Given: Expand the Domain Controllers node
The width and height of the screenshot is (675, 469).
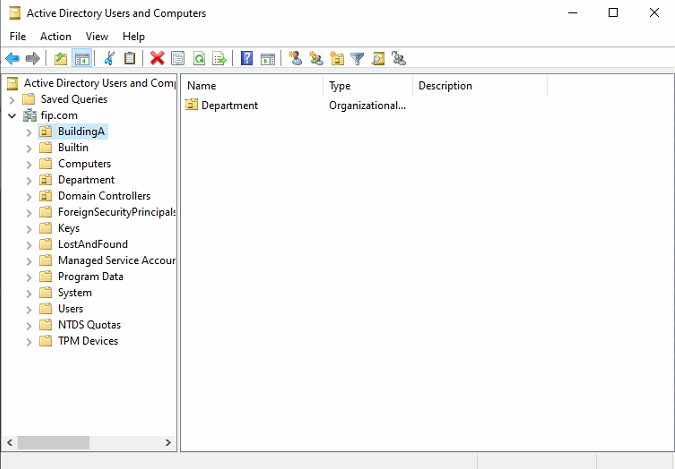Looking at the screenshot, I should pos(29,197).
